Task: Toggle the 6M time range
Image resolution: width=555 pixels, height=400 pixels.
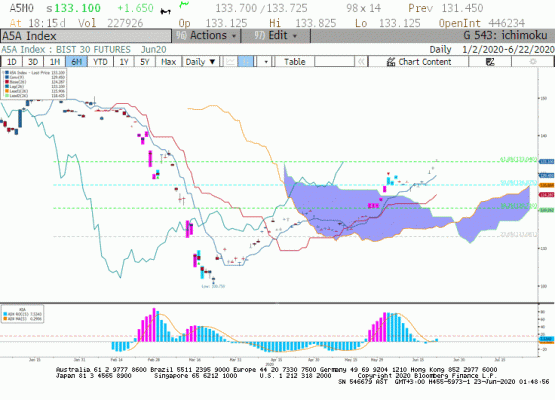Action: tap(76, 62)
